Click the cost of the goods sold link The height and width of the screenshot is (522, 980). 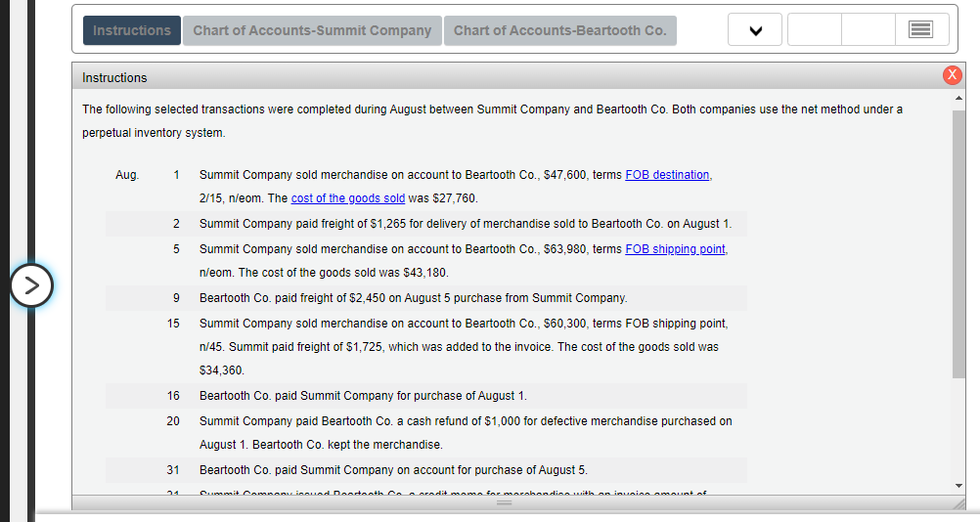tap(347, 198)
